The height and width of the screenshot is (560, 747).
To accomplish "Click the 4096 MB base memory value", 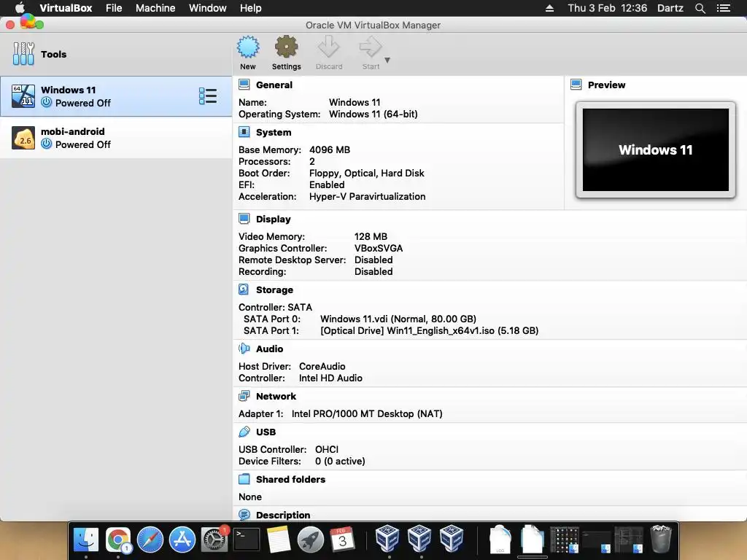I will click(330, 149).
